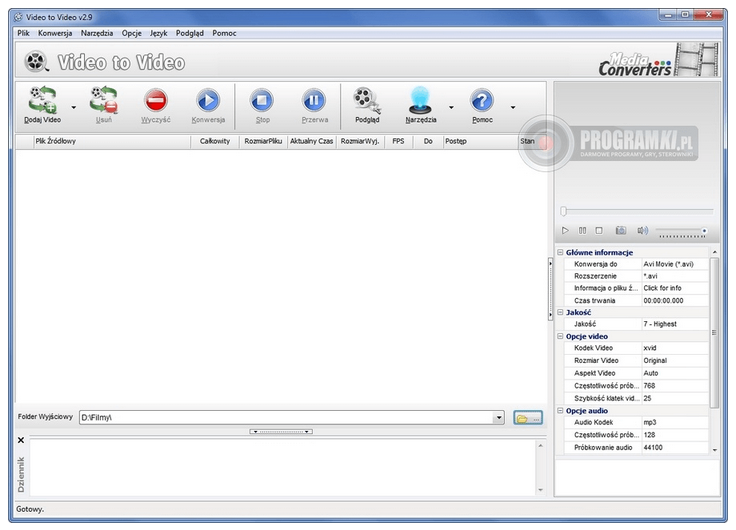
Task: Select the audio bitrate 128 value
Action: click(675, 435)
